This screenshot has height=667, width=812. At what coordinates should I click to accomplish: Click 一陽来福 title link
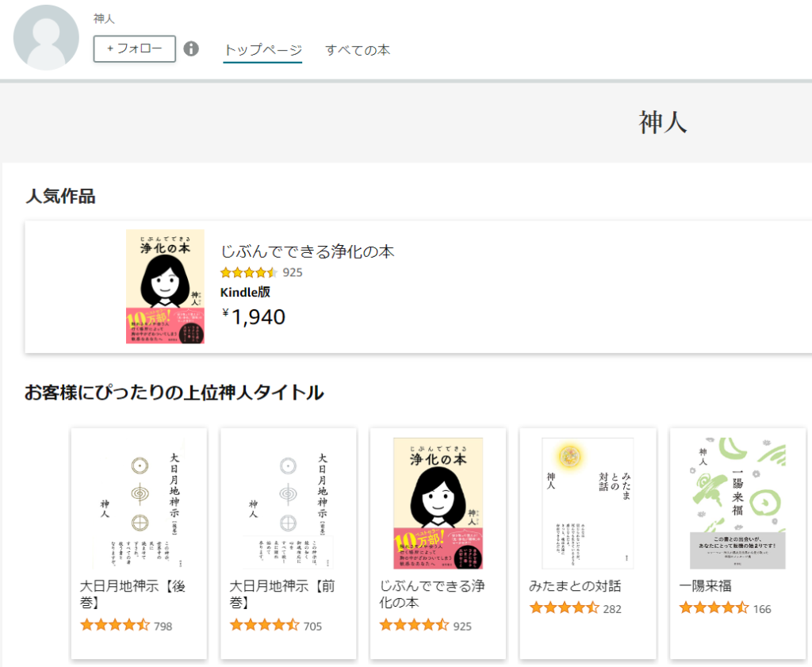tap(706, 586)
